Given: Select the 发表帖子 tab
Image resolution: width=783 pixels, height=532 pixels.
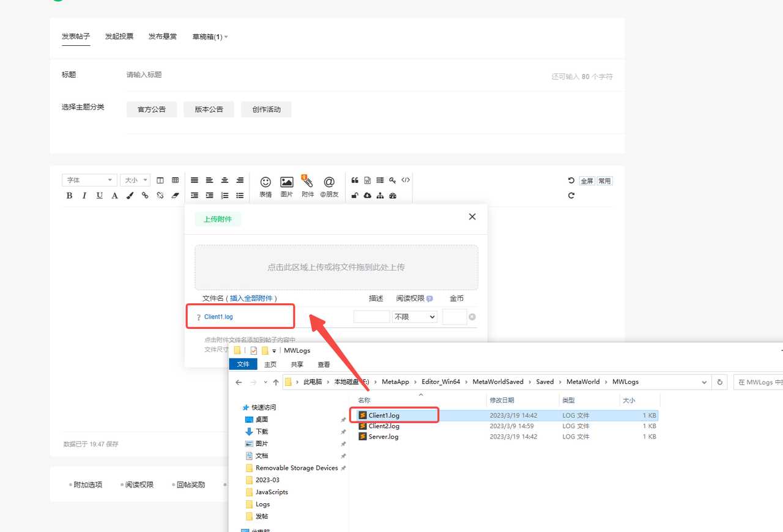Looking at the screenshot, I should pyautogui.click(x=76, y=37).
